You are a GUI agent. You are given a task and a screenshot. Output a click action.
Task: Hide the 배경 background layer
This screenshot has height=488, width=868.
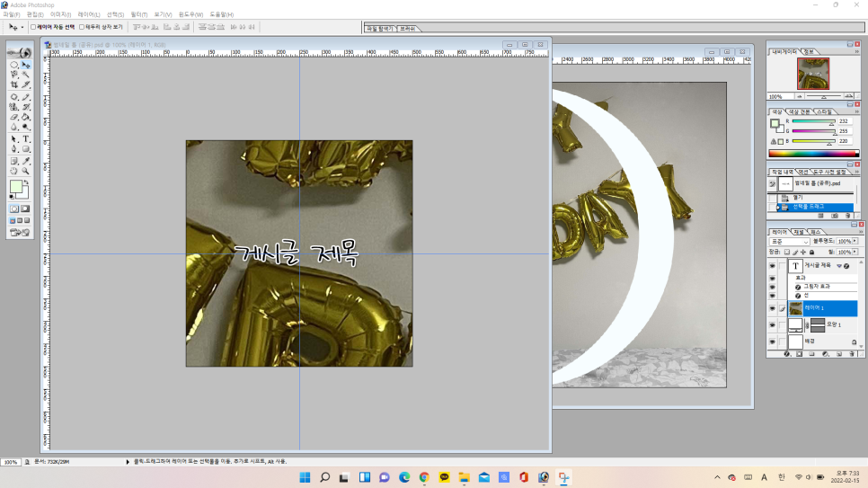772,342
